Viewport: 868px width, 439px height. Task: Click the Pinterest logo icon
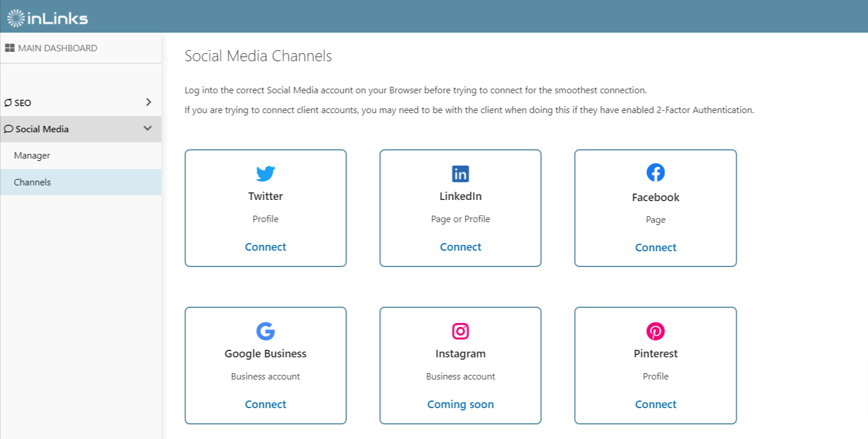click(x=656, y=331)
